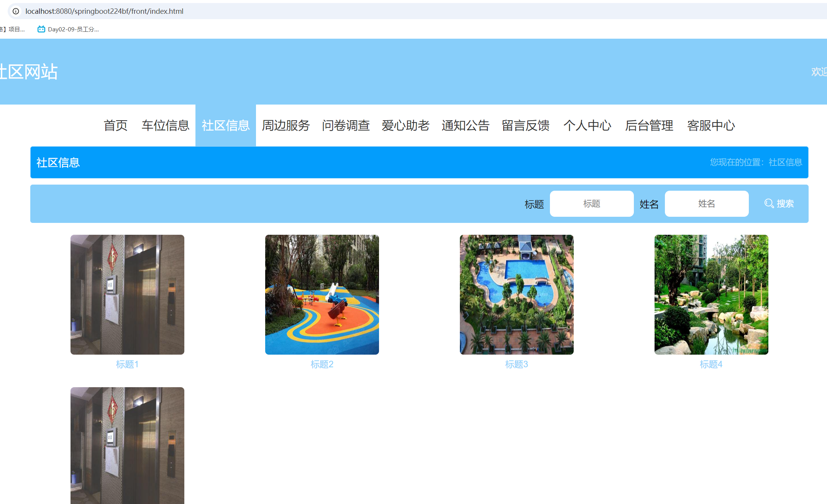Open the elevator thumbnail for 标题1
Viewport: 827px width, 504px height.
pyautogui.click(x=127, y=295)
